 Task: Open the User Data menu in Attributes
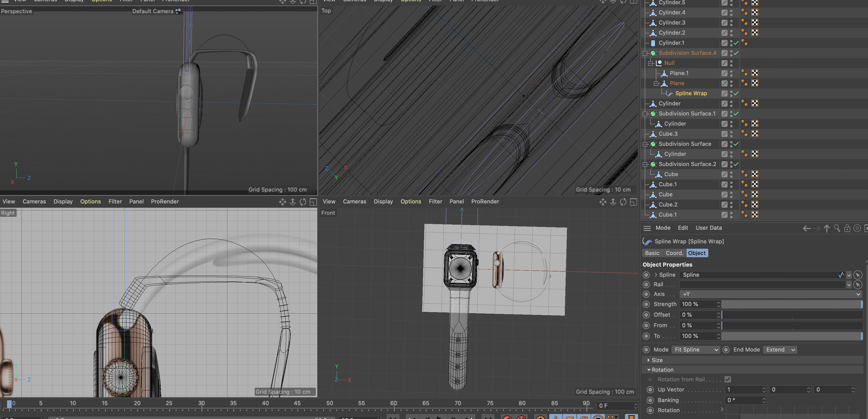click(x=708, y=228)
